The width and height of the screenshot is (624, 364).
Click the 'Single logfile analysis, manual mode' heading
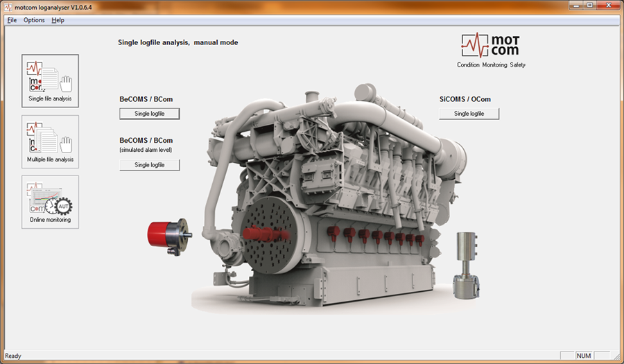pos(178,42)
